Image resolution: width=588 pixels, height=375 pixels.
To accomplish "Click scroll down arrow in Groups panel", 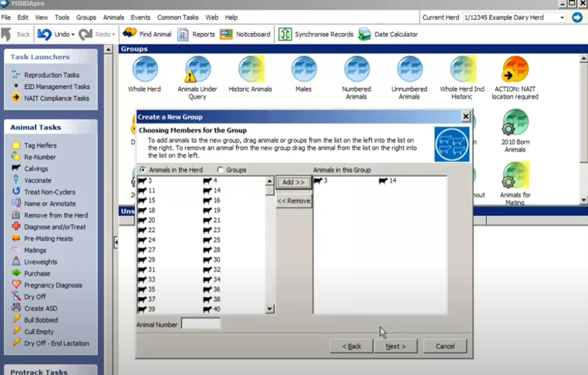I will click(583, 200).
